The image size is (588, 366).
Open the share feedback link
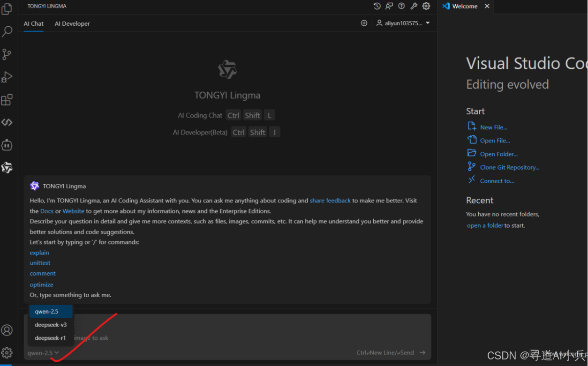click(x=330, y=201)
